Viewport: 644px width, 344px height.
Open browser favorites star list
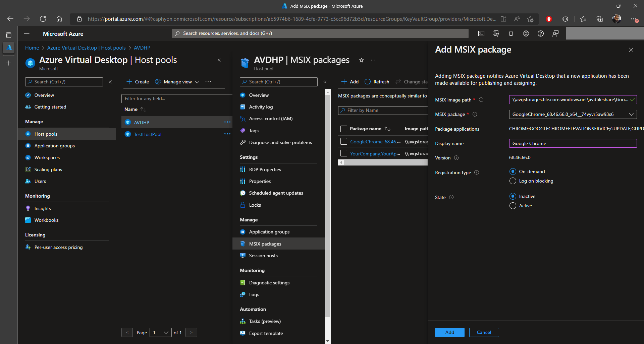pos(583,19)
